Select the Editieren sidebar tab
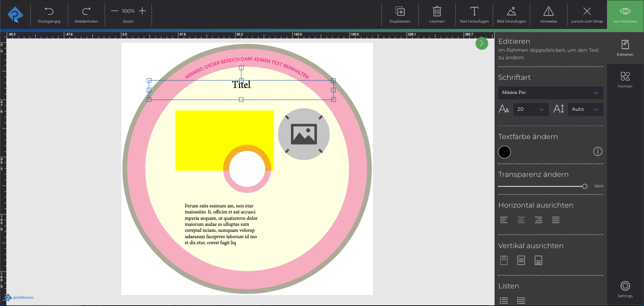This screenshot has width=644, height=306. point(625,48)
